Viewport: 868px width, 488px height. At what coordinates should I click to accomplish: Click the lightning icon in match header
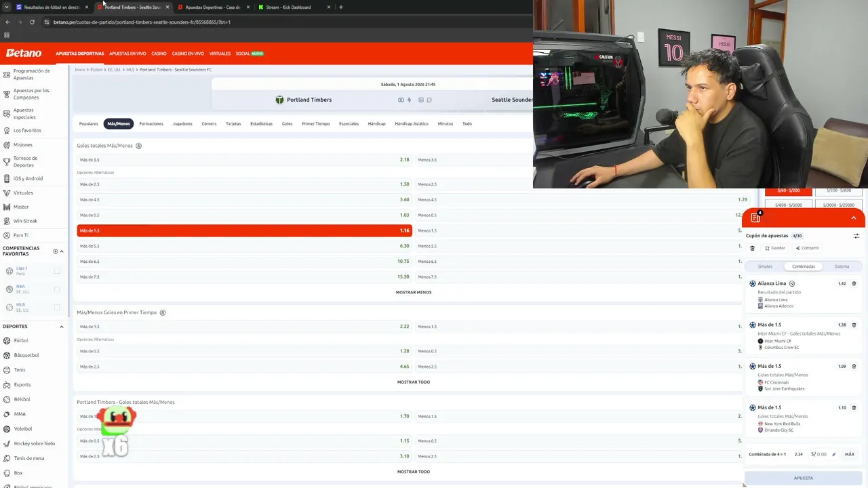(x=409, y=100)
